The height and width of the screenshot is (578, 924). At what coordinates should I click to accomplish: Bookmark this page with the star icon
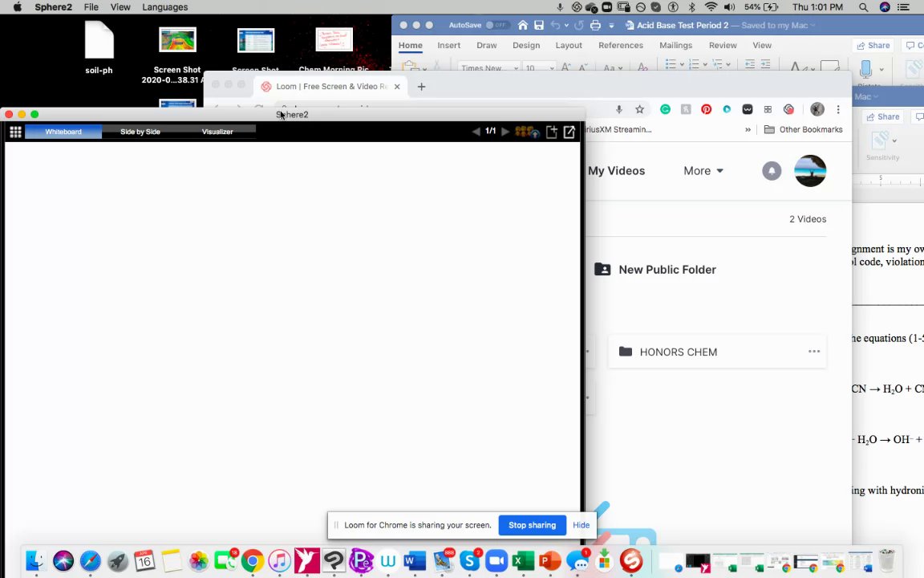click(639, 109)
